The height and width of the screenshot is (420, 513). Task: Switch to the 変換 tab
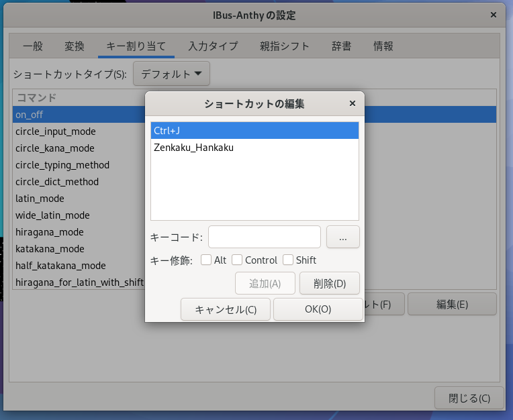point(75,46)
